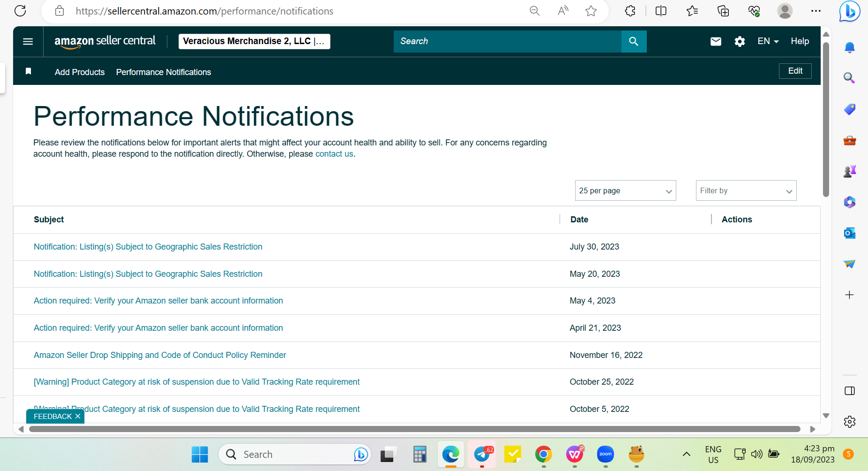Open the October 25, 2022 Valid Tracking Rate warning
The width and height of the screenshot is (868, 471).
197,382
